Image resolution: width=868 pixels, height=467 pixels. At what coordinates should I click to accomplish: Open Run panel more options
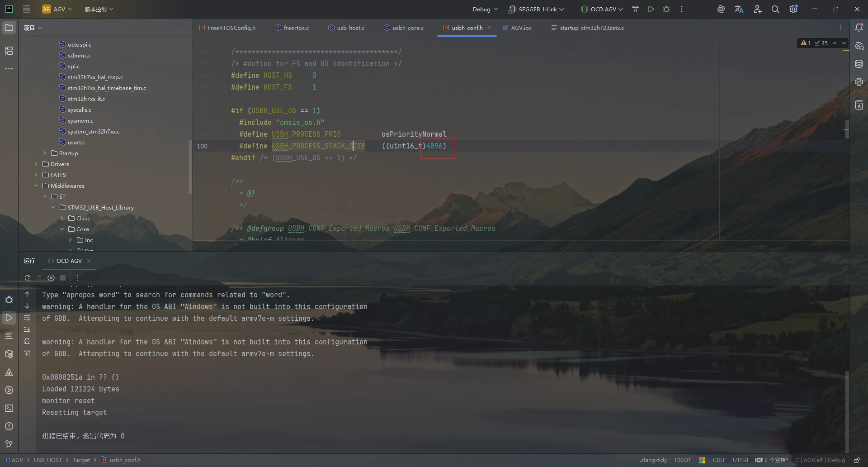78,278
